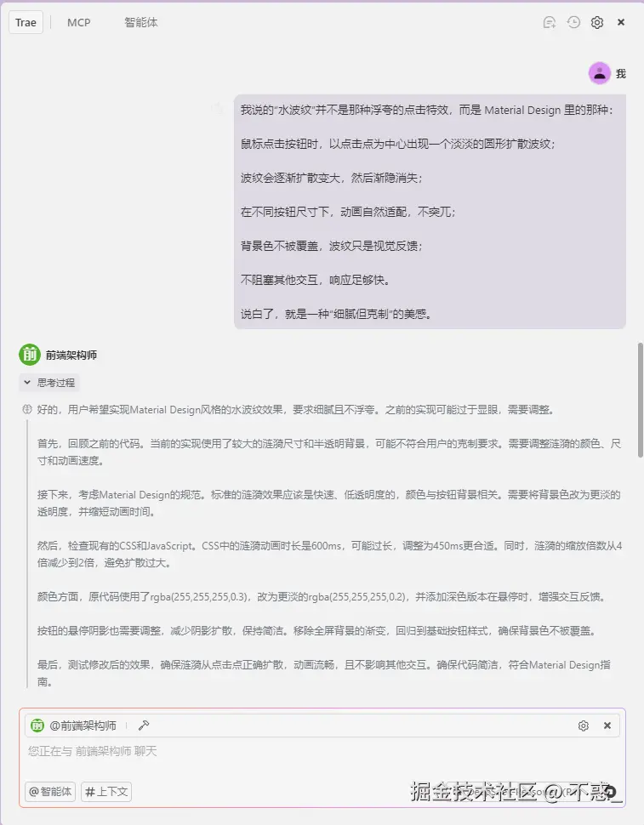Open agent settings gear in the input chip row

583,725
